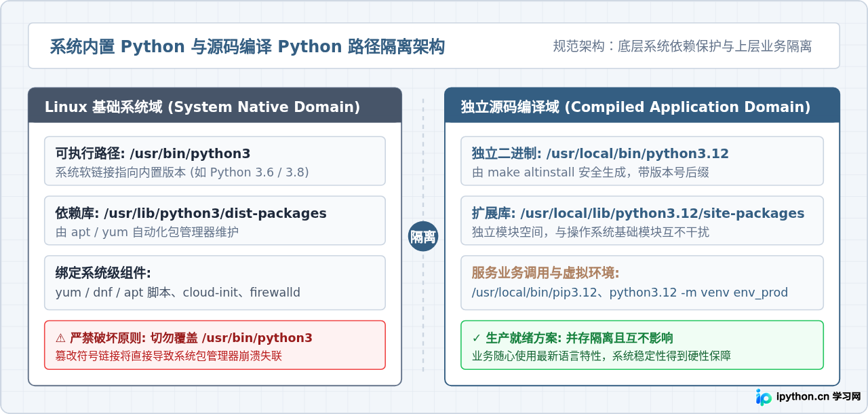
Task: Click the green text 生产就绪方案: 并存隔离且互不影响
Action: (x=580, y=338)
